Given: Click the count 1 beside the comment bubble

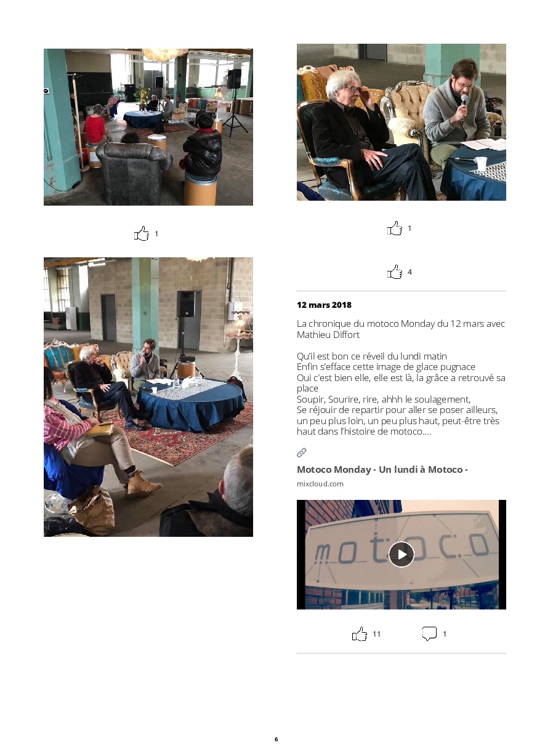Looking at the screenshot, I should pos(445,633).
